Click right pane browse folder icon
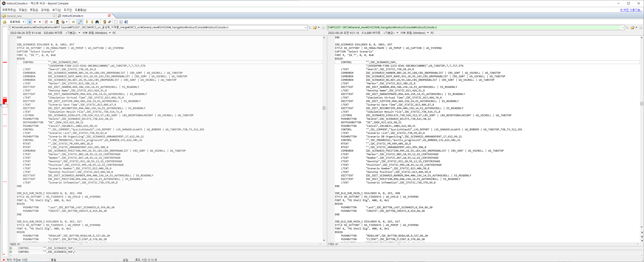Image resolution: width=644 pixels, height=262 pixels. (632, 27)
